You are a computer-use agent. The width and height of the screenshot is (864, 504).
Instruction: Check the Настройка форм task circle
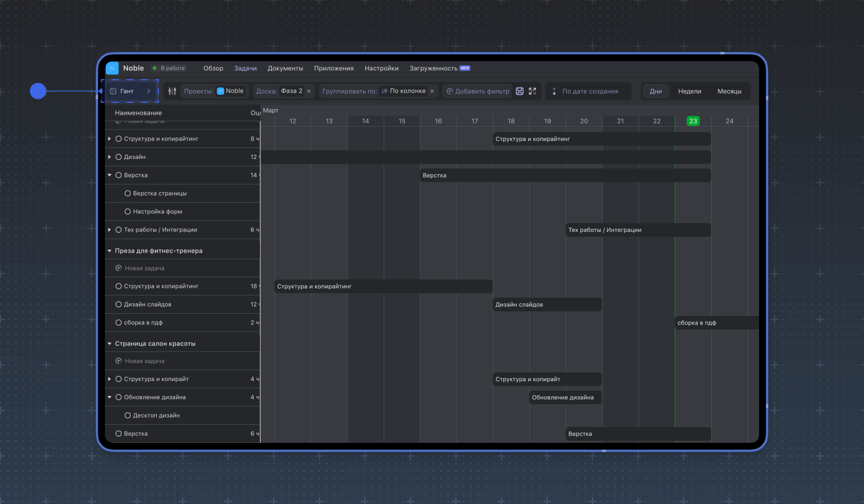pyautogui.click(x=128, y=211)
